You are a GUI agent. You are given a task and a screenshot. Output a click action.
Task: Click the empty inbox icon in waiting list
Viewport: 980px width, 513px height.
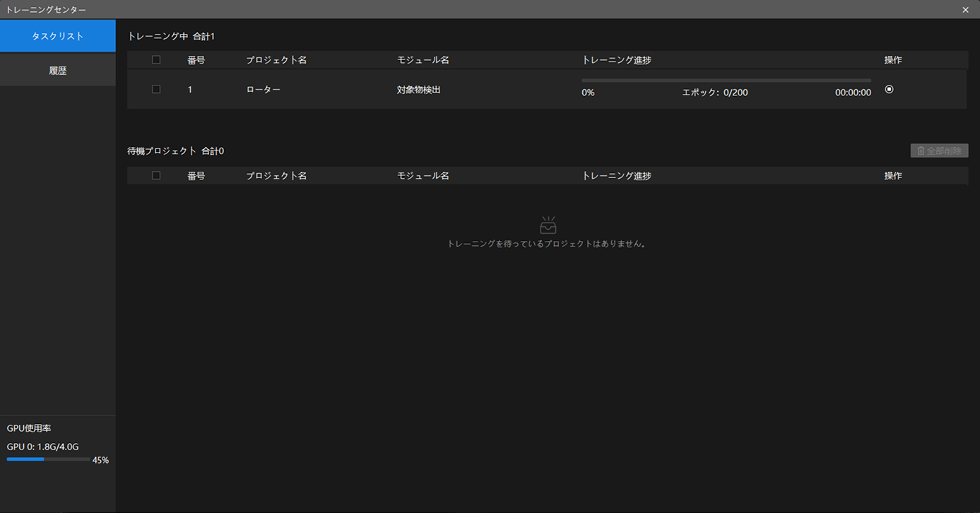point(548,225)
